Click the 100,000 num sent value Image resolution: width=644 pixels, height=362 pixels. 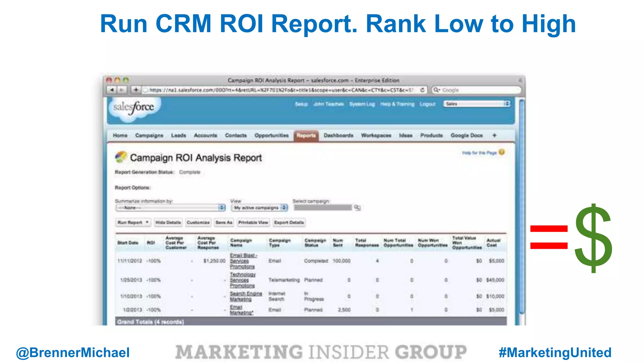341,261
